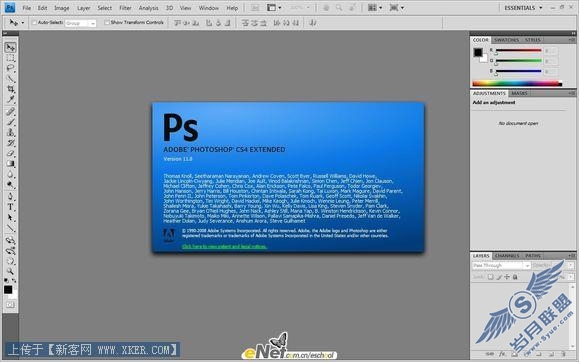Click patent and legal notices link
Viewport: 579px width, 362px height.
(225, 246)
